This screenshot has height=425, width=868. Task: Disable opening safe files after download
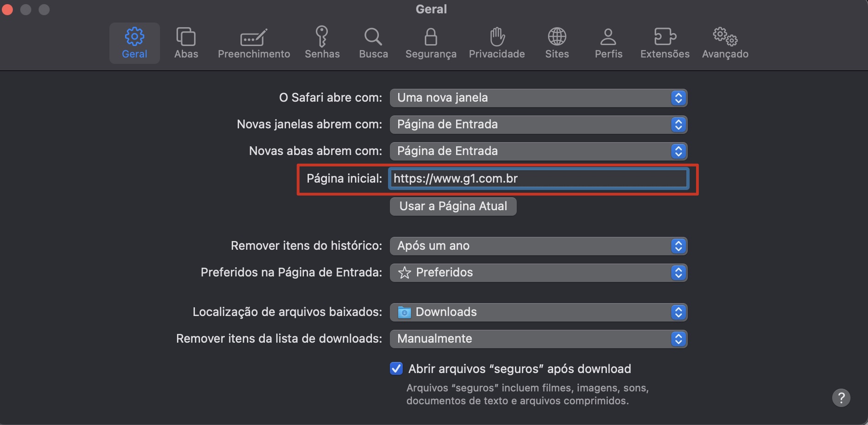396,368
